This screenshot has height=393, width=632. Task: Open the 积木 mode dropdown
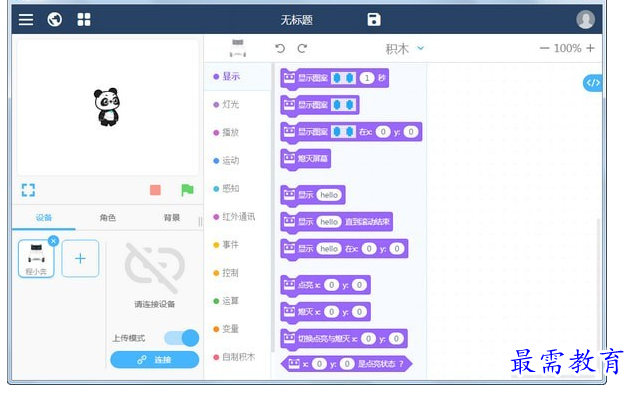tap(405, 49)
